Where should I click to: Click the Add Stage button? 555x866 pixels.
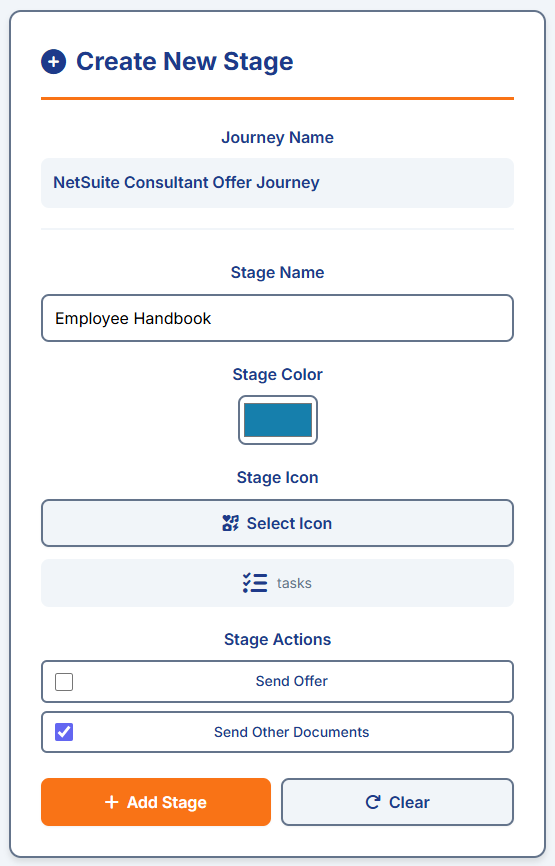[x=156, y=802]
